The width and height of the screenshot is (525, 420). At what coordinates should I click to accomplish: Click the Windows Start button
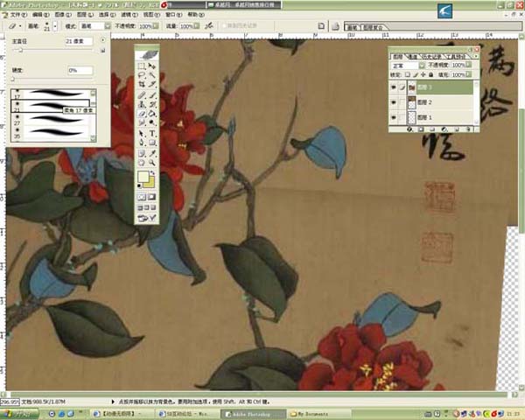[19, 414]
